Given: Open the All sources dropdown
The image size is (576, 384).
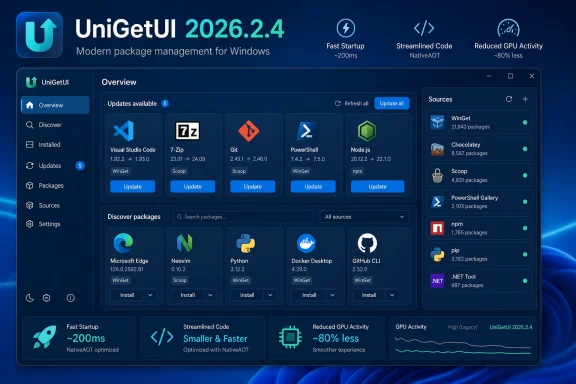Looking at the screenshot, I should 364,217.
